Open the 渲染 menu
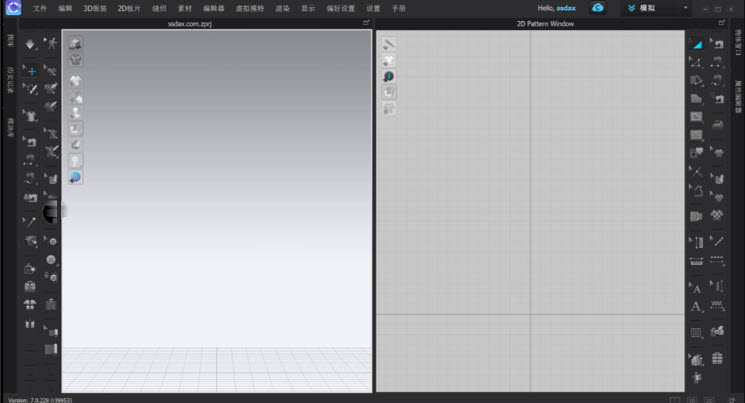 (282, 8)
